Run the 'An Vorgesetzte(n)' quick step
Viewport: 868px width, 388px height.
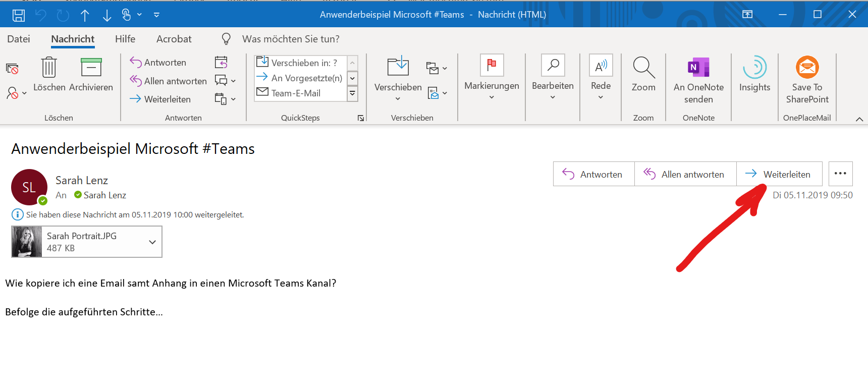coord(301,78)
